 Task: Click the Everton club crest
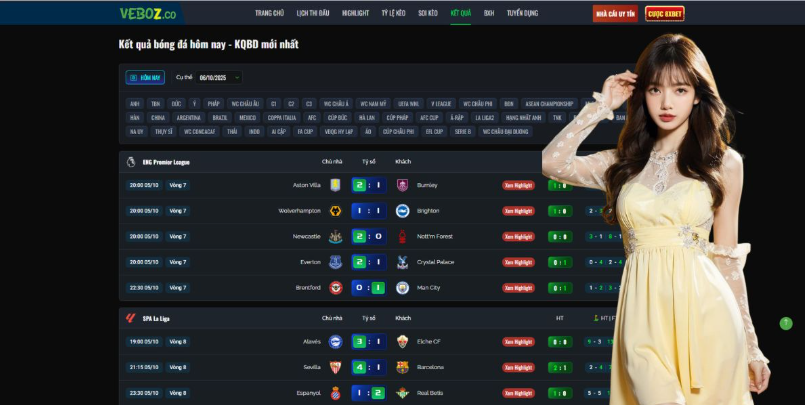click(335, 262)
